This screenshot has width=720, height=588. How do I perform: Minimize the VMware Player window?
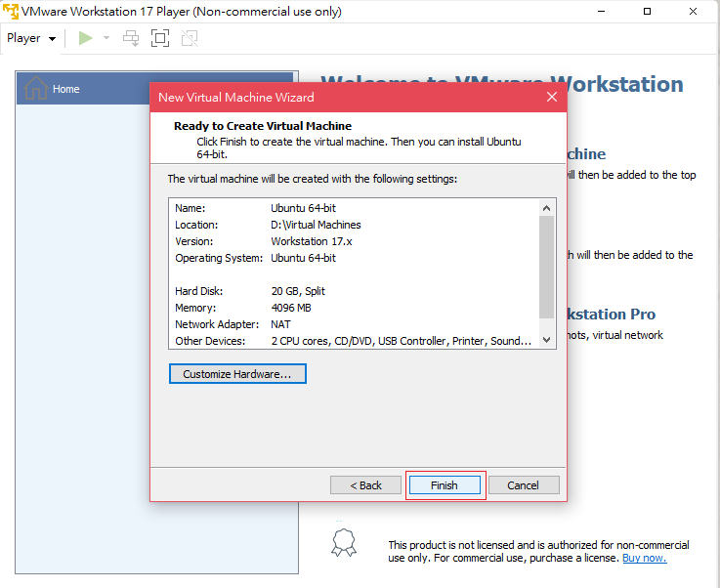pyautogui.click(x=601, y=11)
